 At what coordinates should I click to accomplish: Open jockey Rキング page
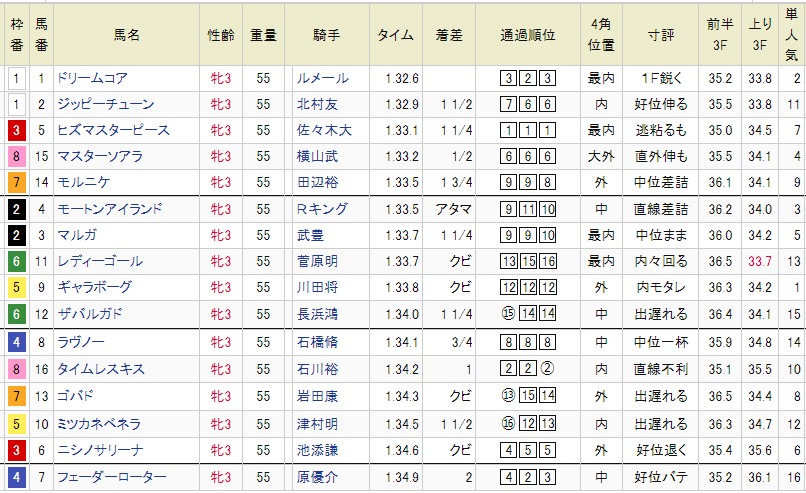tap(321, 209)
